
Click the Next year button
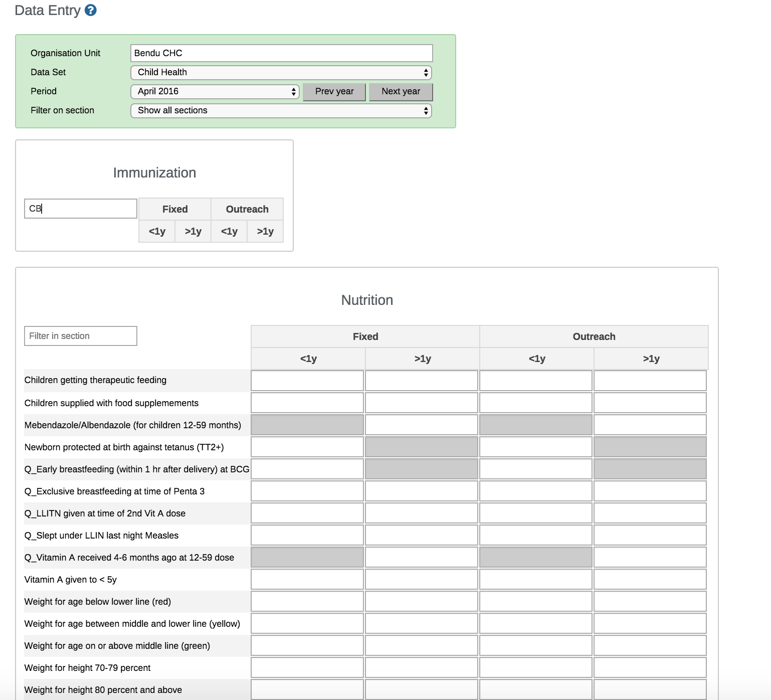pos(401,91)
